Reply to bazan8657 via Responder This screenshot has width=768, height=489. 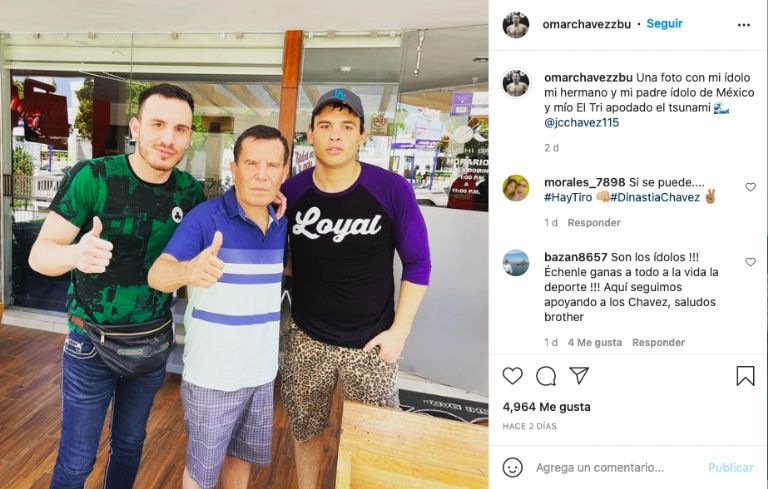(658, 342)
